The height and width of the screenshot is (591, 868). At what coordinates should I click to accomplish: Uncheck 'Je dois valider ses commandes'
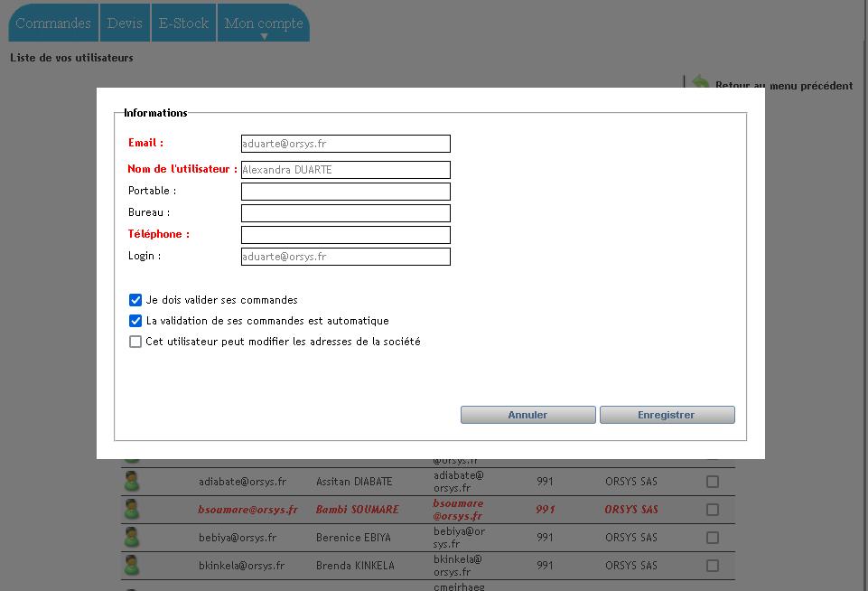pyautogui.click(x=135, y=299)
